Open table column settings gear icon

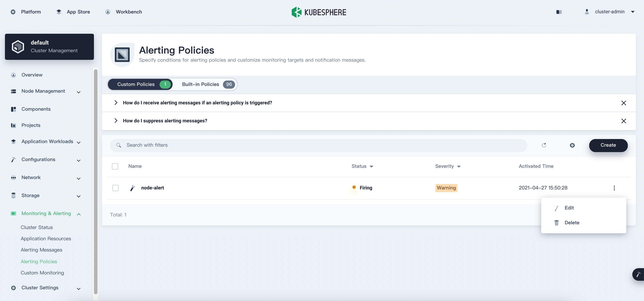[572, 145]
